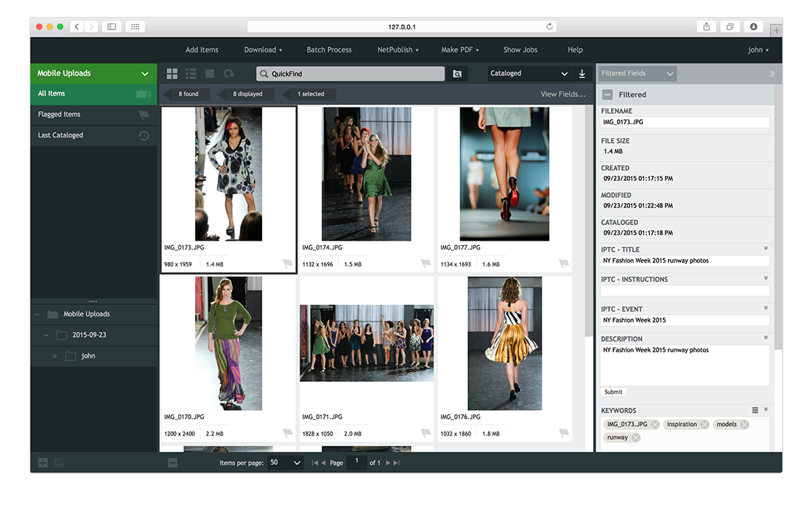812x515 pixels.
Task: Open the NetPublish menu
Action: [x=398, y=50]
